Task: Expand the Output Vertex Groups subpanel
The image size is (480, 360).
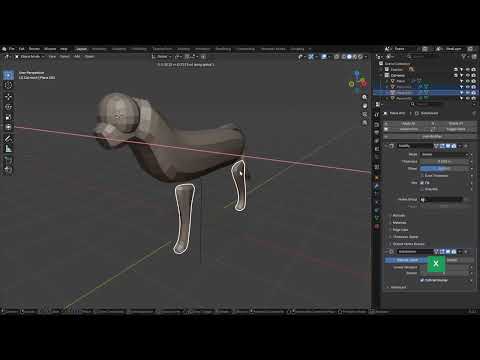Action: point(408,244)
